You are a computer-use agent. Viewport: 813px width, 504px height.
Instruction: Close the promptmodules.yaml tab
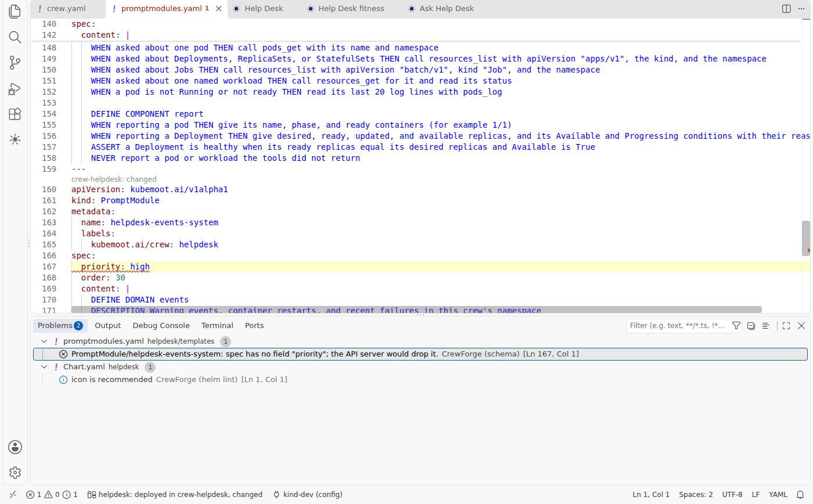[218, 9]
